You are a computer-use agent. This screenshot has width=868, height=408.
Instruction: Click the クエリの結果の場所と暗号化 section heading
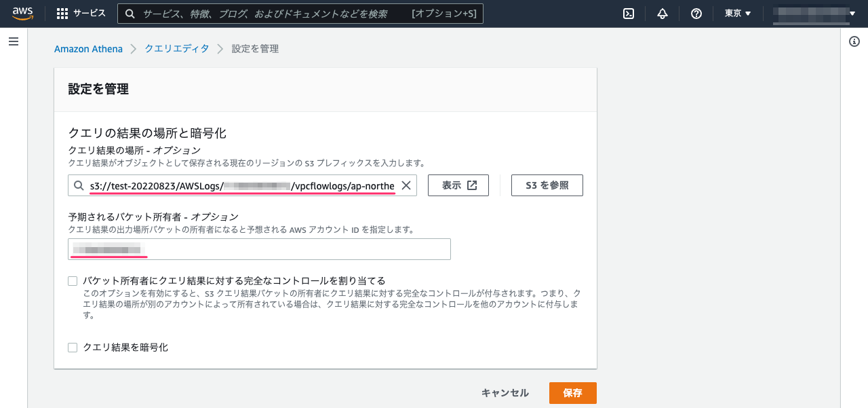pos(147,134)
